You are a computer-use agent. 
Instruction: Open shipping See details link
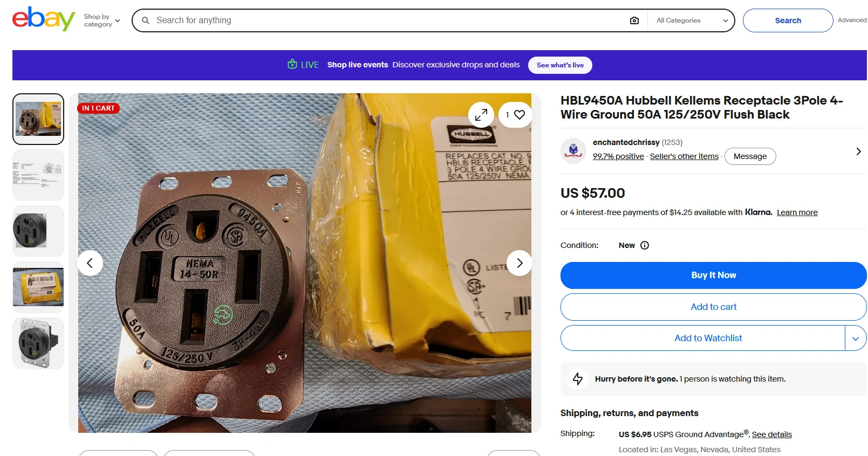point(771,434)
